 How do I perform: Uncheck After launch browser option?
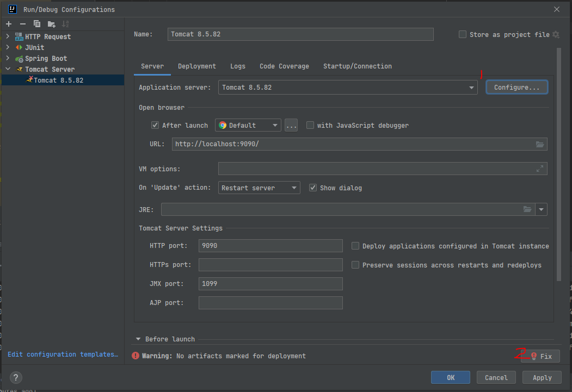[155, 126]
